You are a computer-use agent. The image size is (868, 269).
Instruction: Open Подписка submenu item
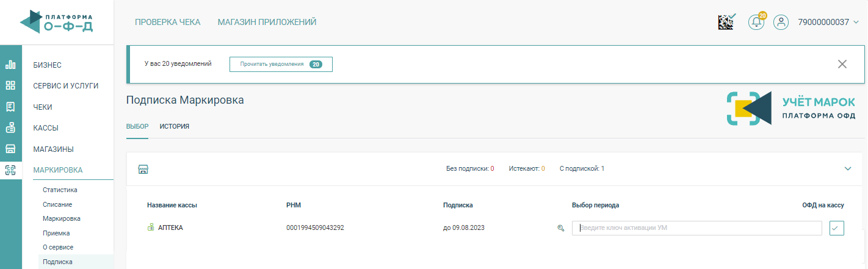coord(76,262)
